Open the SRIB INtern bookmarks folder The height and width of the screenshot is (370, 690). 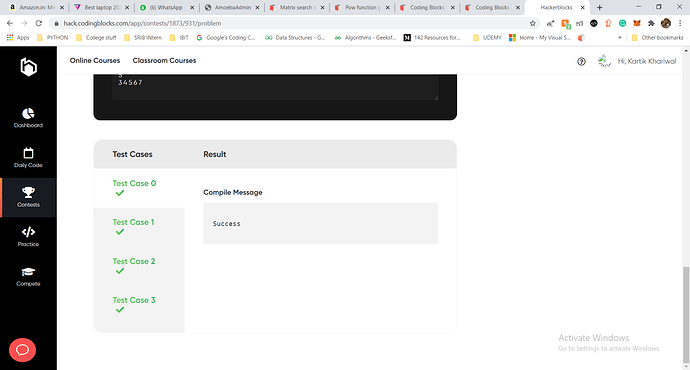(143, 38)
